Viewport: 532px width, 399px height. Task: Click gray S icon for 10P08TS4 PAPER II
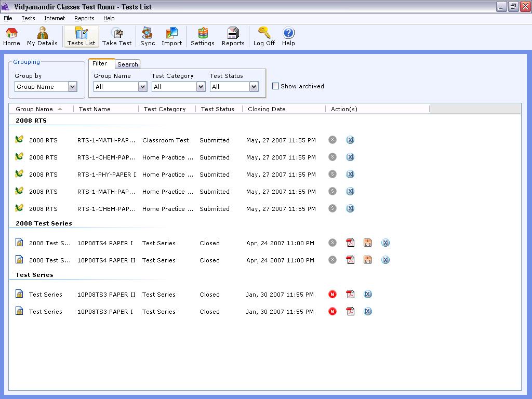pos(332,260)
